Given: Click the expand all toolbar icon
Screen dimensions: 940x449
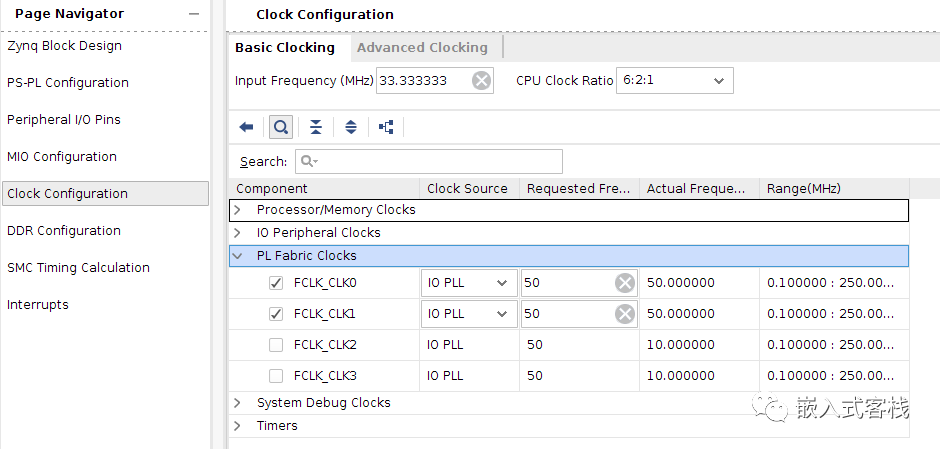Looking at the screenshot, I should point(351,127).
